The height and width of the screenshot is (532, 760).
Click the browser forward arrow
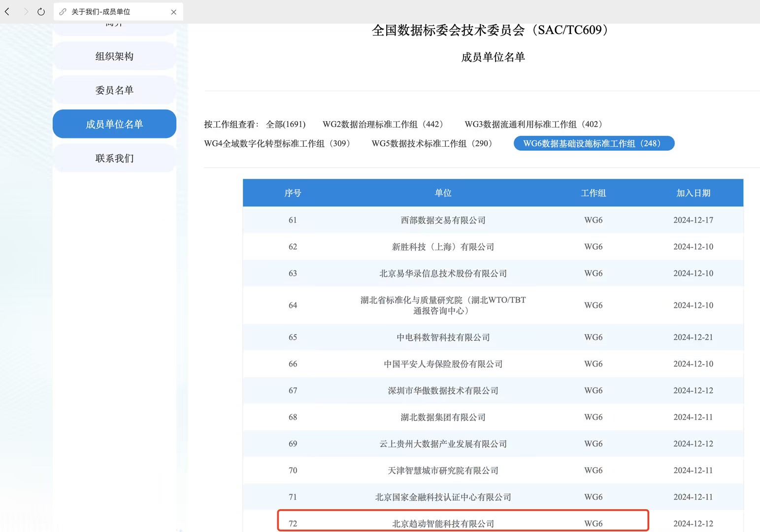[26, 11]
